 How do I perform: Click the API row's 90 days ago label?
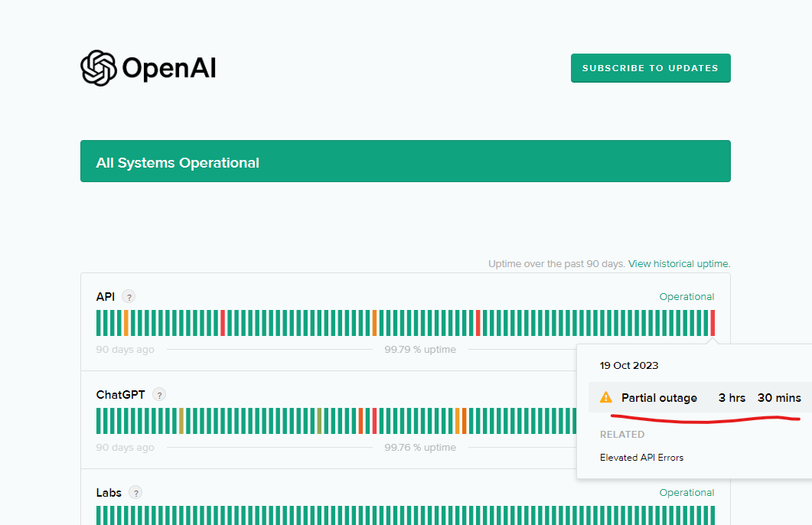(125, 350)
